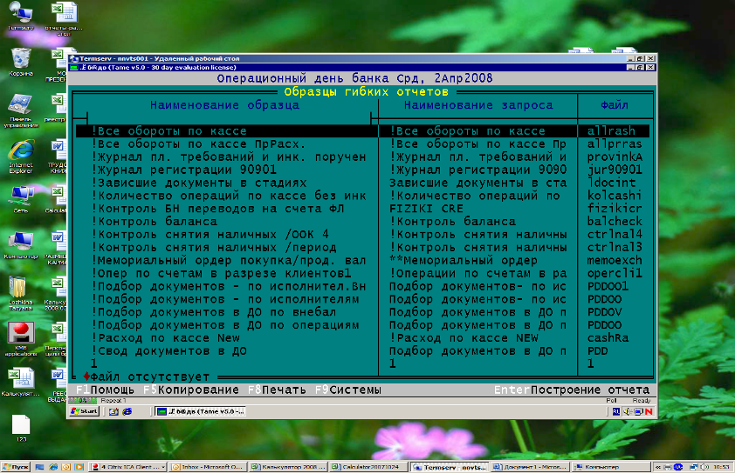
Task: Select F8 Печать in the function bar
Action: tap(277, 390)
